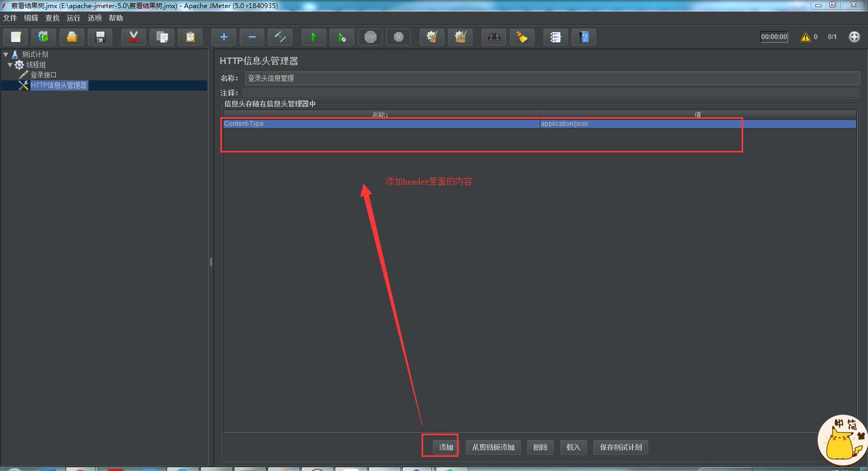Open Help with question mark icon

click(584, 37)
